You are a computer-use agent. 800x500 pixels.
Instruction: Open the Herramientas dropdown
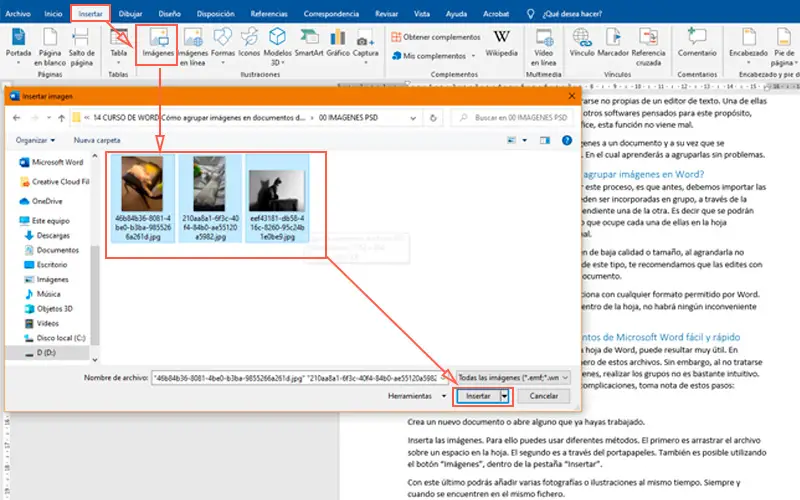416,396
